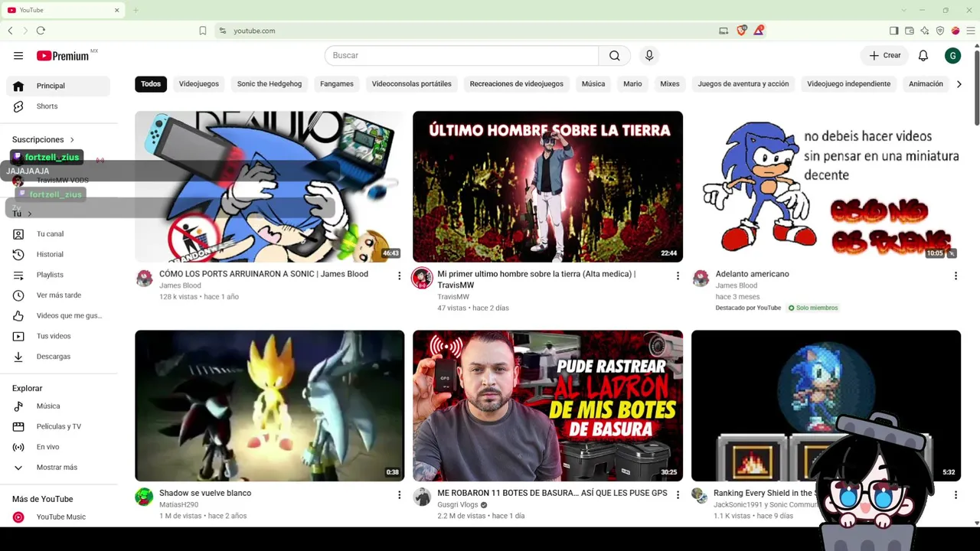Image resolution: width=980 pixels, height=551 pixels.
Task: Reload the page in the browser
Action: (41, 31)
